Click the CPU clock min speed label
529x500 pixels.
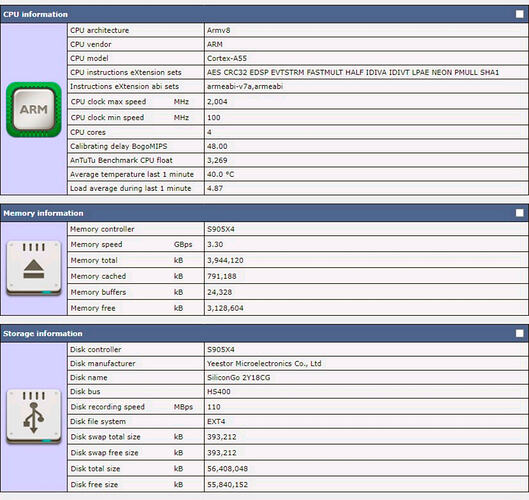point(107,117)
